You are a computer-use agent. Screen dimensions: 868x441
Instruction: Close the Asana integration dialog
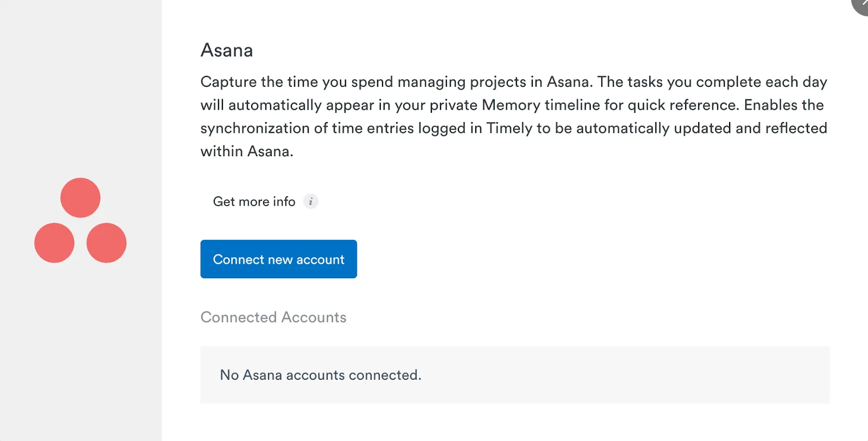861,4
